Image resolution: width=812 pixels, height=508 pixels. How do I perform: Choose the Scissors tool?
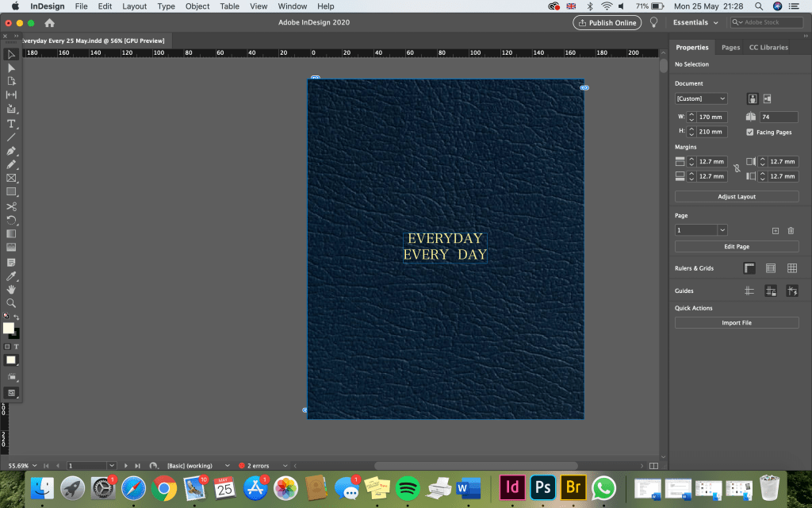pos(11,206)
